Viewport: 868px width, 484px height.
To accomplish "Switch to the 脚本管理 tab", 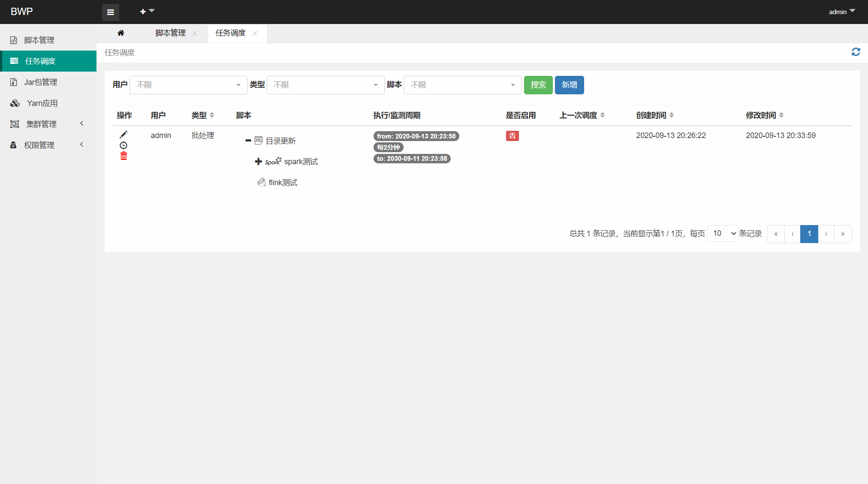I will coord(170,33).
